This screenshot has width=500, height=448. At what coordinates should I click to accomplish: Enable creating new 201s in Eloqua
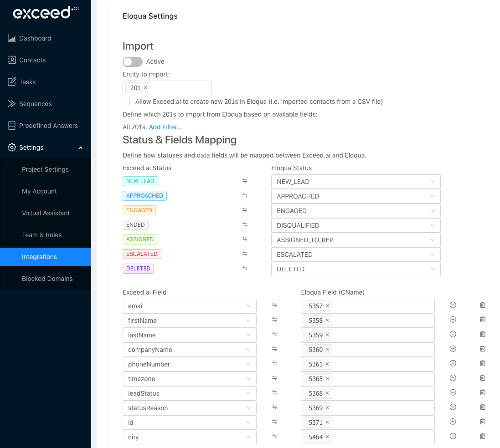[x=126, y=101]
